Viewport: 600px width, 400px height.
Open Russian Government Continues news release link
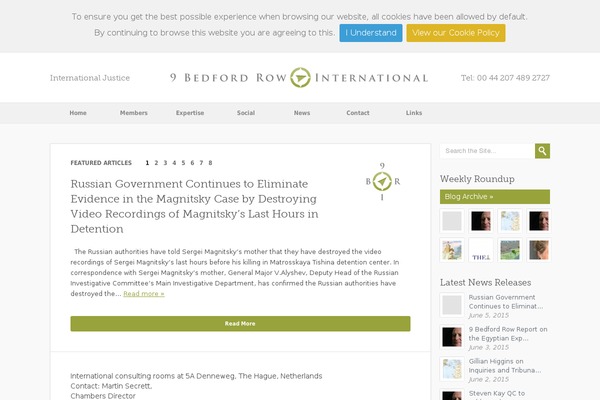(506, 302)
